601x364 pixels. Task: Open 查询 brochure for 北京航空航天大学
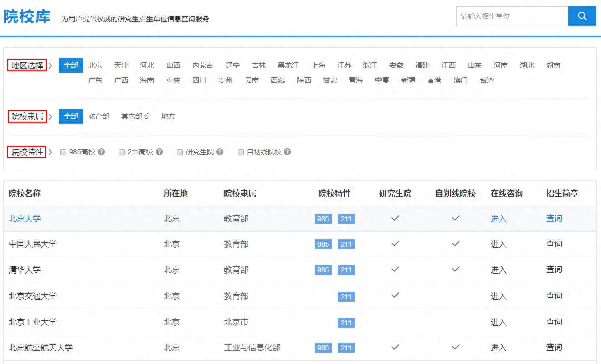[x=554, y=347]
